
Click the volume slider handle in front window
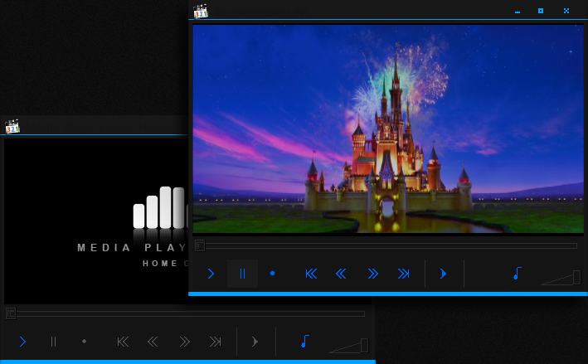click(576, 278)
